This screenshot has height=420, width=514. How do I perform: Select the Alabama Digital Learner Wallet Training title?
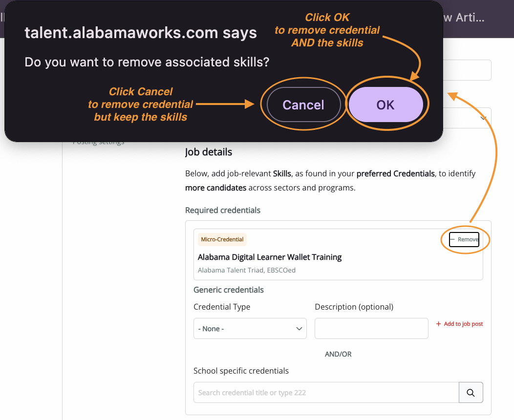click(269, 257)
